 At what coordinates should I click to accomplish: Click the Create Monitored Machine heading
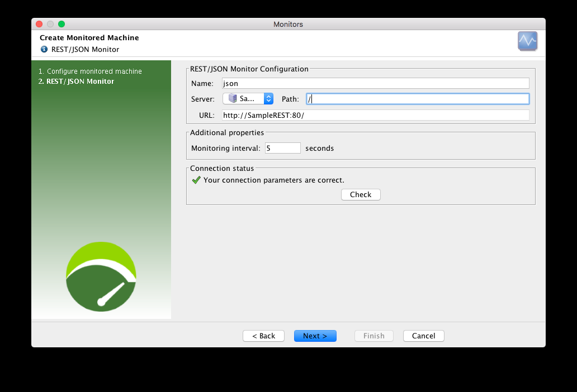click(89, 38)
